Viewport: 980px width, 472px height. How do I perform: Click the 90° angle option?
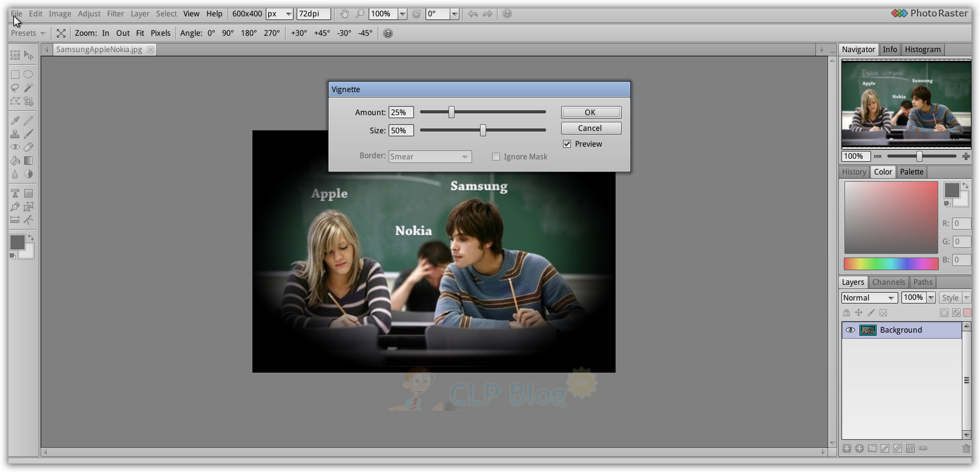pyautogui.click(x=228, y=33)
